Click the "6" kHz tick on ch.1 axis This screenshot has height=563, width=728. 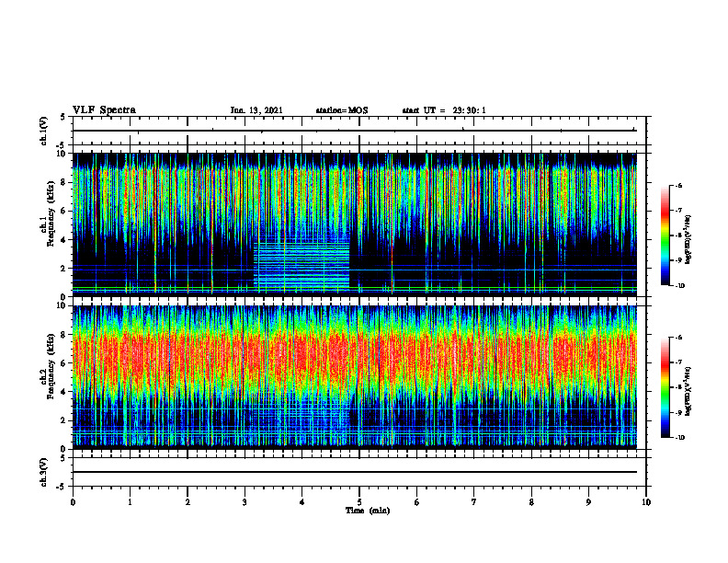64,211
